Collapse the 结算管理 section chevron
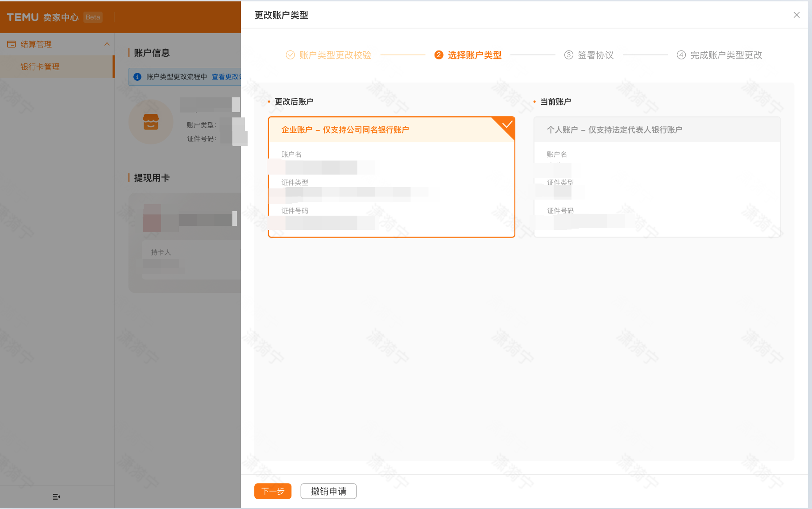Viewport: 812px width, 509px height. pos(107,44)
